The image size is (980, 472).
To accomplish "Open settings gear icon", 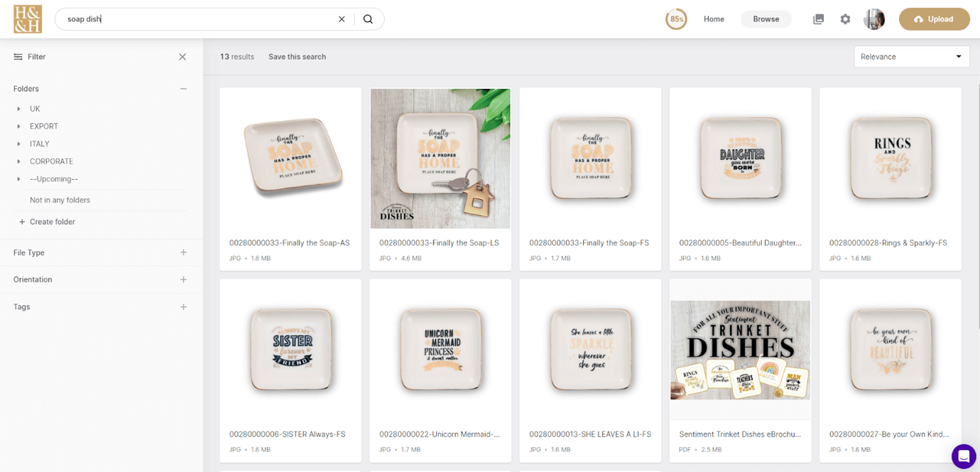I will (x=845, y=19).
